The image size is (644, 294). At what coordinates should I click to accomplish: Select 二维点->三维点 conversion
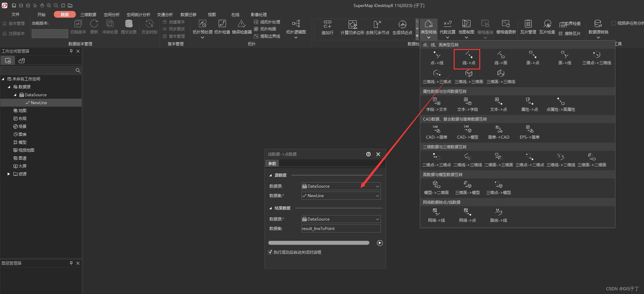(437, 160)
